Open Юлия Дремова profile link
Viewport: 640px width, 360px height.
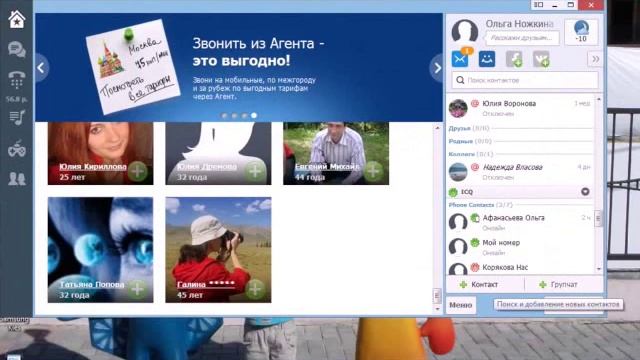tap(207, 167)
